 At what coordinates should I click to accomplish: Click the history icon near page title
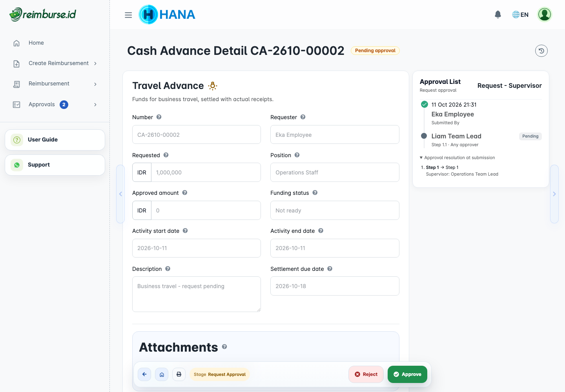(541, 51)
